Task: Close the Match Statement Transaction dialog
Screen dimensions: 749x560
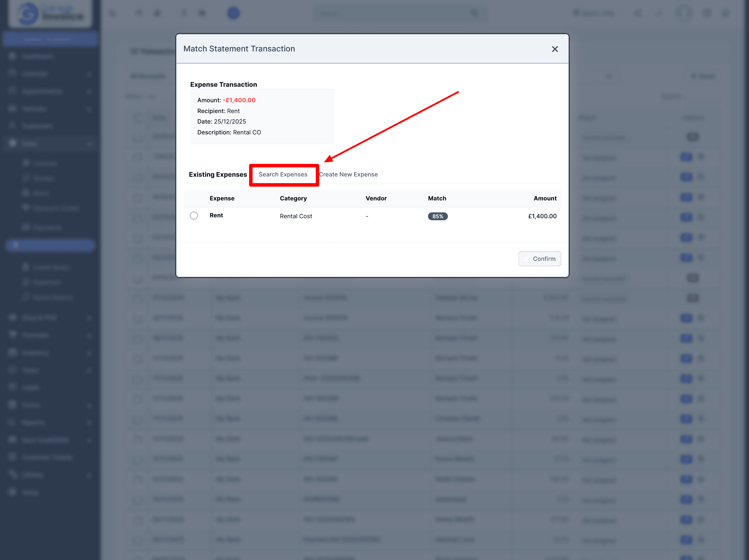Action: coord(555,49)
